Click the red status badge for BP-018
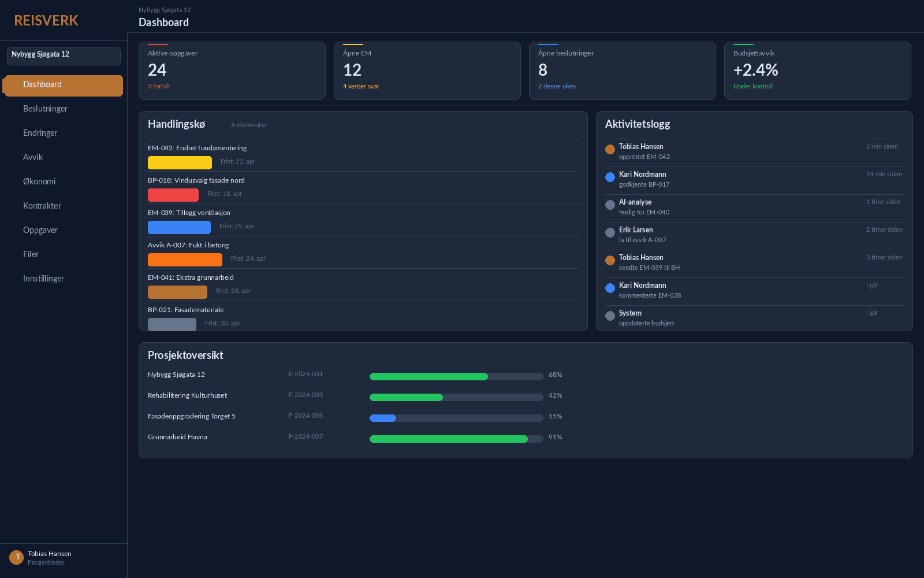Image resolution: width=924 pixels, height=578 pixels. (173, 195)
